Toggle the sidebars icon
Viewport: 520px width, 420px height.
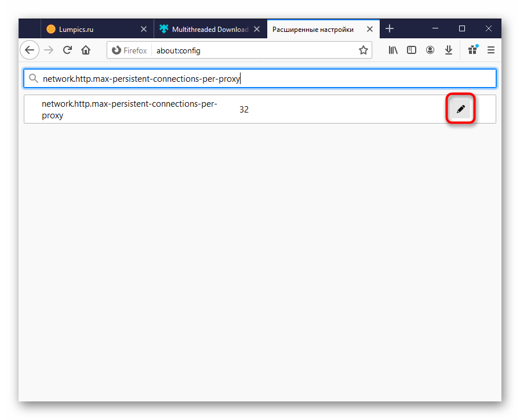click(x=412, y=50)
